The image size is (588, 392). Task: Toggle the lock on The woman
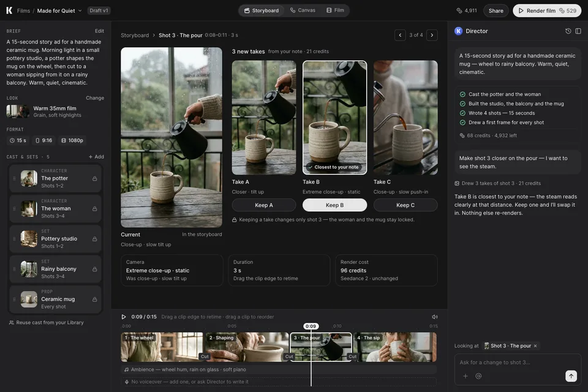click(x=94, y=209)
